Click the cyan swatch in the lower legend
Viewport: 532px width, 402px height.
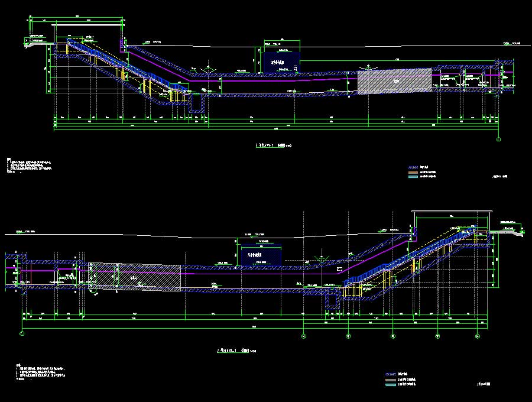pyautogui.click(x=390, y=385)
